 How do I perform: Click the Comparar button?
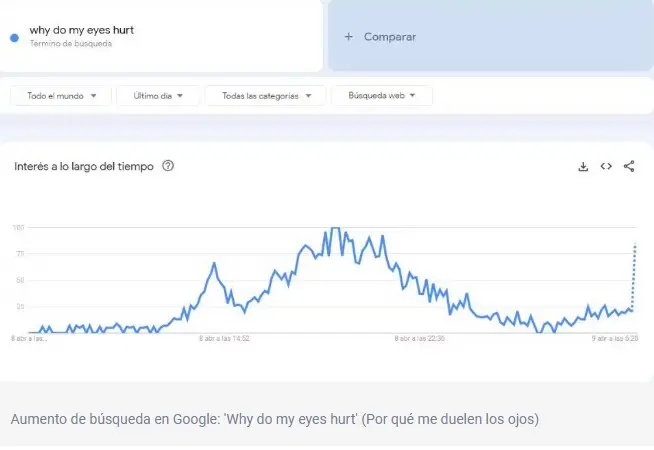(x=489, y=37)
